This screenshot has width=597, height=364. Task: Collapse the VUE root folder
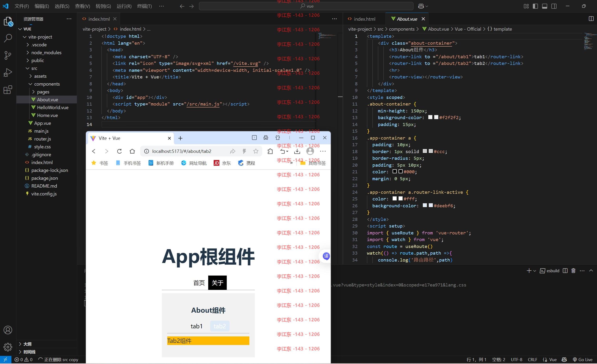[x=20, y=29]
